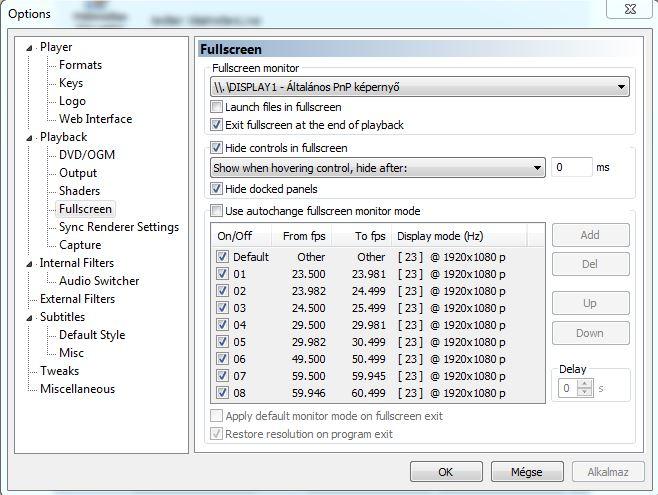Image resolution: width=658 pixels, height=495 pixels.
Task: Select the Fullscreen tree item
Action: (85, 209)
